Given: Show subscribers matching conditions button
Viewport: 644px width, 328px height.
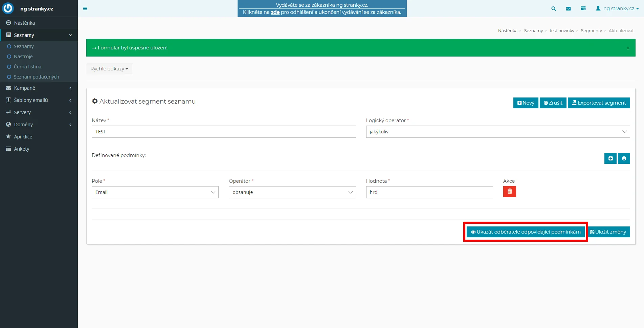Looking at the screenshot, I should click(x=525, y=232).
